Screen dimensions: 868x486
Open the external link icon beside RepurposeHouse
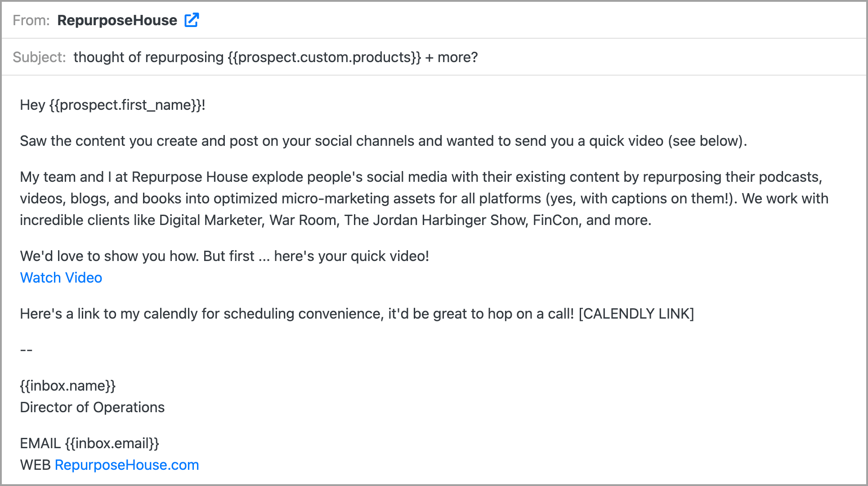click(192, 20)
